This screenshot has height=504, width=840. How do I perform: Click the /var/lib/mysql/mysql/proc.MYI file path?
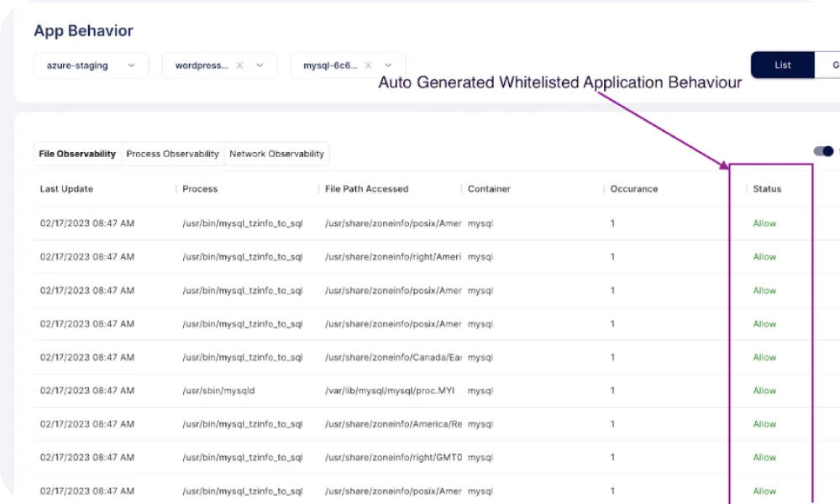382,391
